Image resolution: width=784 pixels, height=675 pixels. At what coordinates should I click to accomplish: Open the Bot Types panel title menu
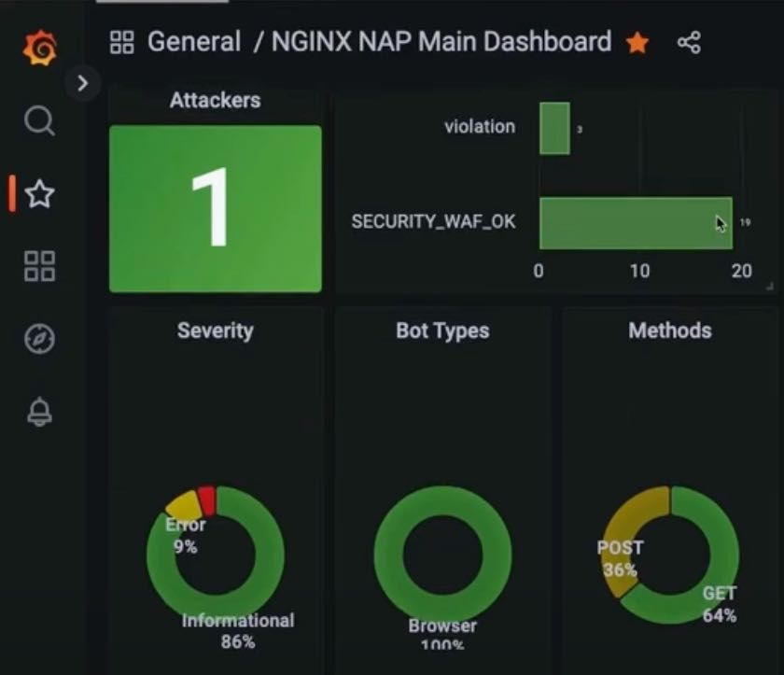coord(442,330)
